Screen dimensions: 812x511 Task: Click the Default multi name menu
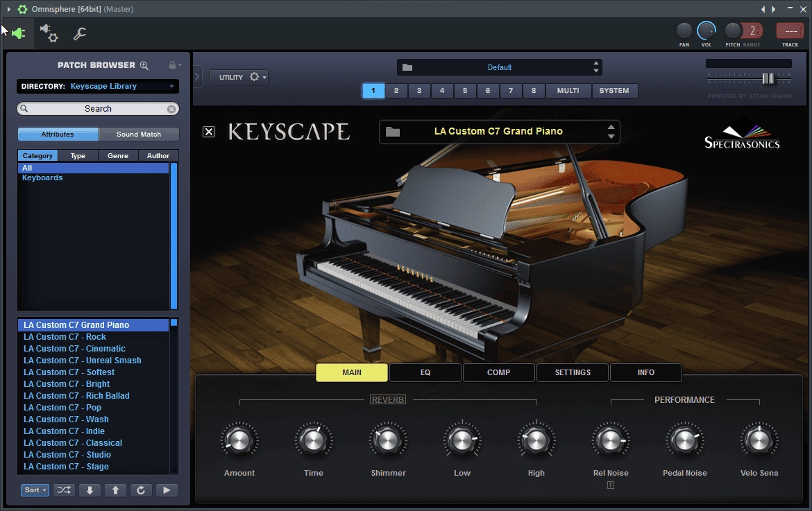(500, 67)
